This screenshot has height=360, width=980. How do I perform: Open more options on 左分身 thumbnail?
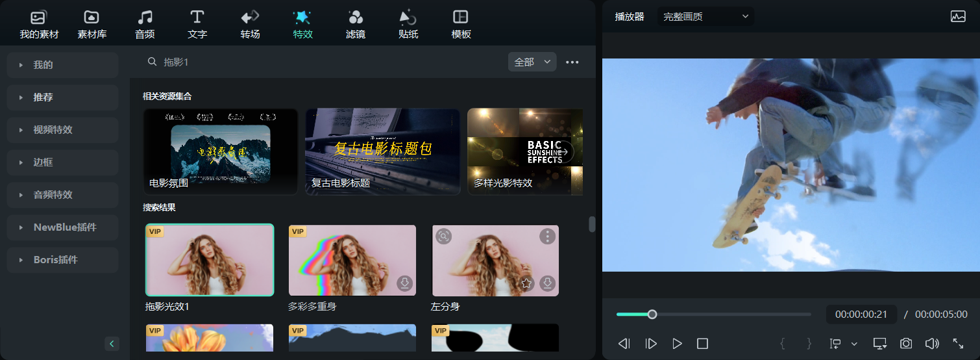(x=548, y=236)
